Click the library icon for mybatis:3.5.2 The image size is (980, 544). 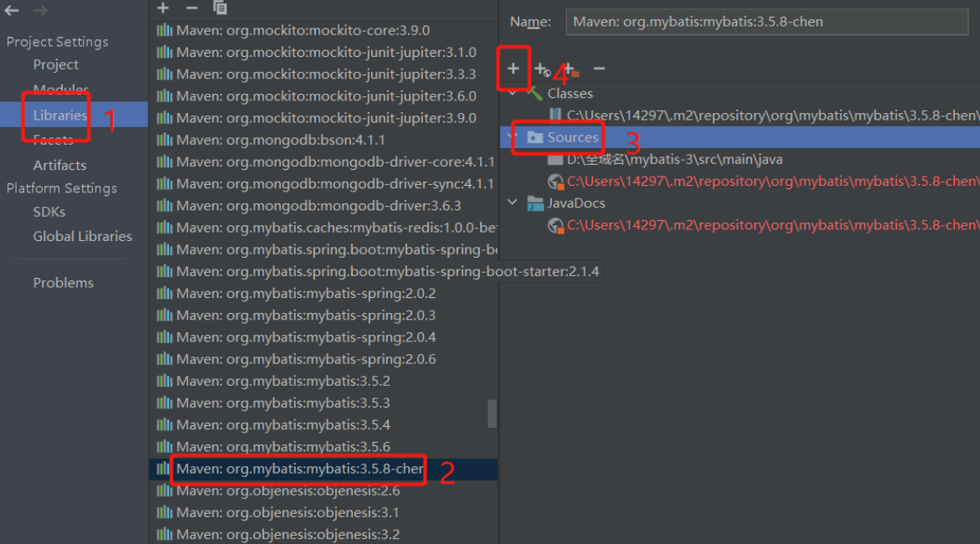pos(164,381)
